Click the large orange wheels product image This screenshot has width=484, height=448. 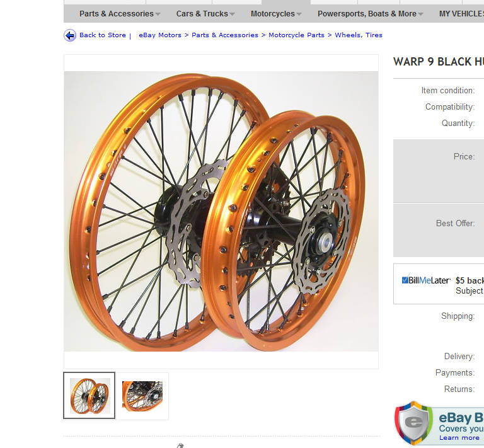tap(221, 211)
